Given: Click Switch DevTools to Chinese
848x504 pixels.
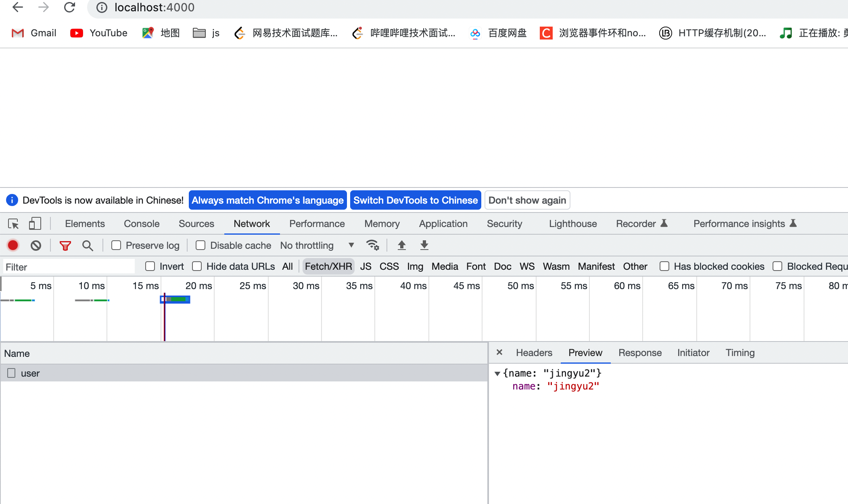Looking at the screenshot, I should coord(416,200).
